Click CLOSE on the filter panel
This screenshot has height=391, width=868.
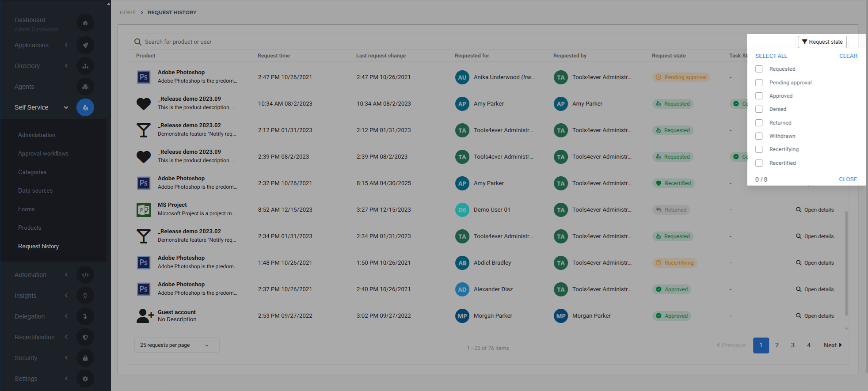pyautogui.click(x=848, y=179)
